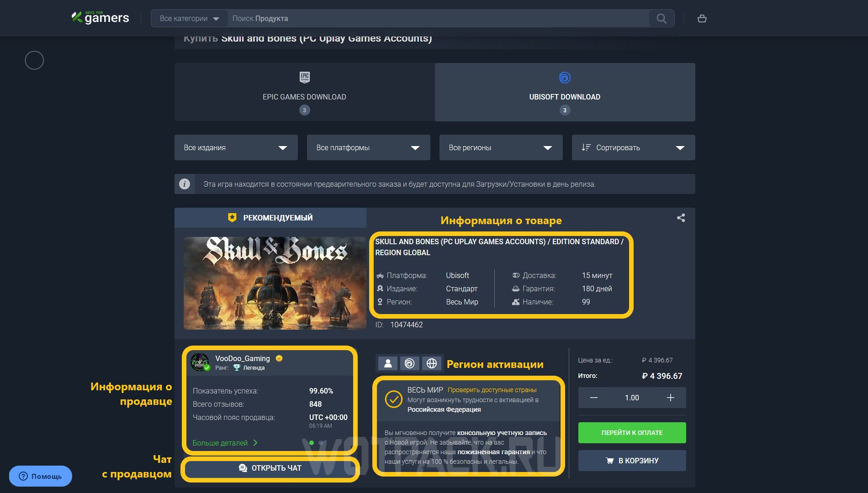Switch to UBISOFT DOWNLOAD tab
Image resolution: width=868 pixels, height=493 pixels.
tap(565, 92)
